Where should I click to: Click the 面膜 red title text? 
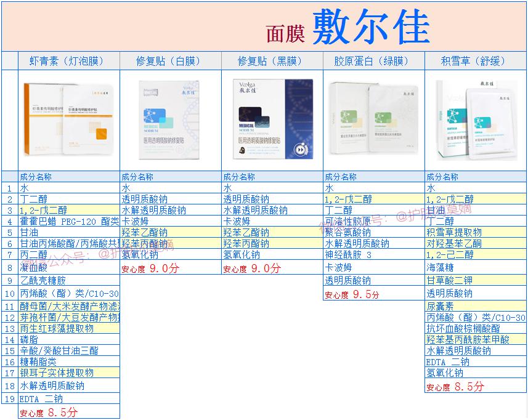[285, 34]
